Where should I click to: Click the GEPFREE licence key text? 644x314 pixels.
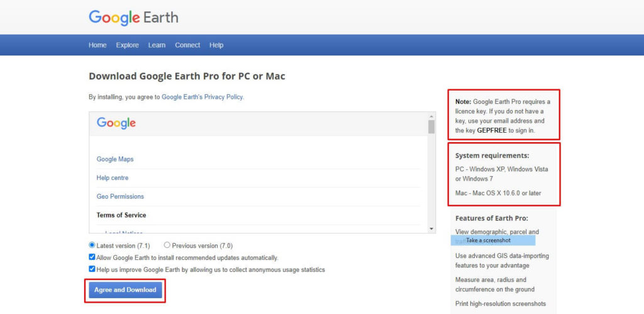click(492, 130)
